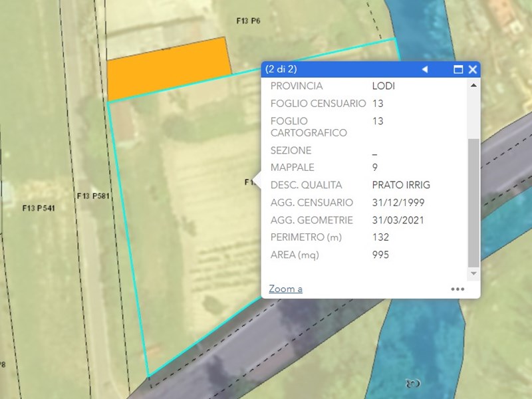The width and height of the screenshot is (532, 399).
Task: Click the PERIMETRO (m) value 132
Action: click(380, 237)
